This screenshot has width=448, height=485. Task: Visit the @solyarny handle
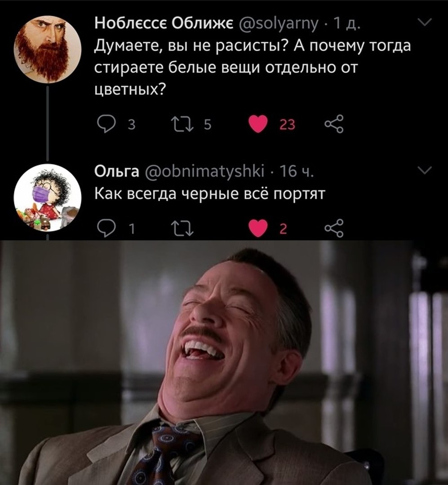278,23
